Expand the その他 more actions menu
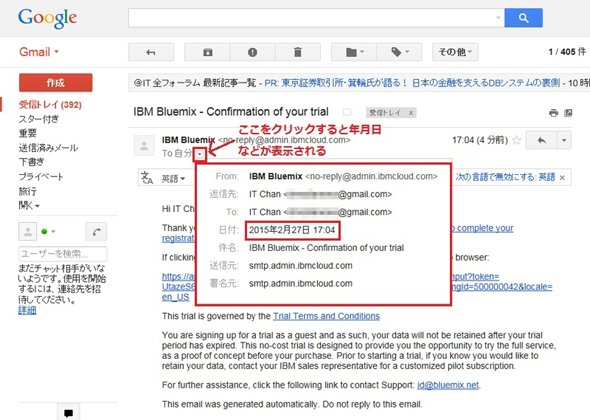This screenshot has width=590, height=420. 455,52
